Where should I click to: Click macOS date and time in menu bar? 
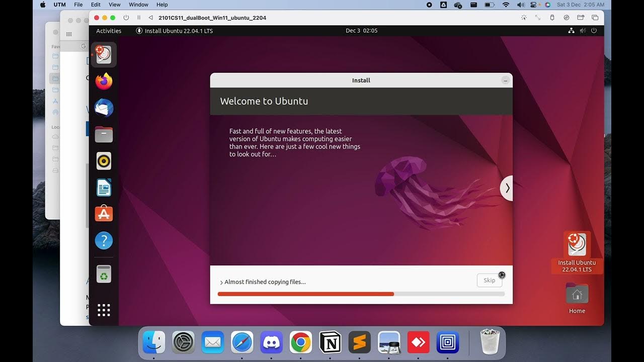(580, 5)
